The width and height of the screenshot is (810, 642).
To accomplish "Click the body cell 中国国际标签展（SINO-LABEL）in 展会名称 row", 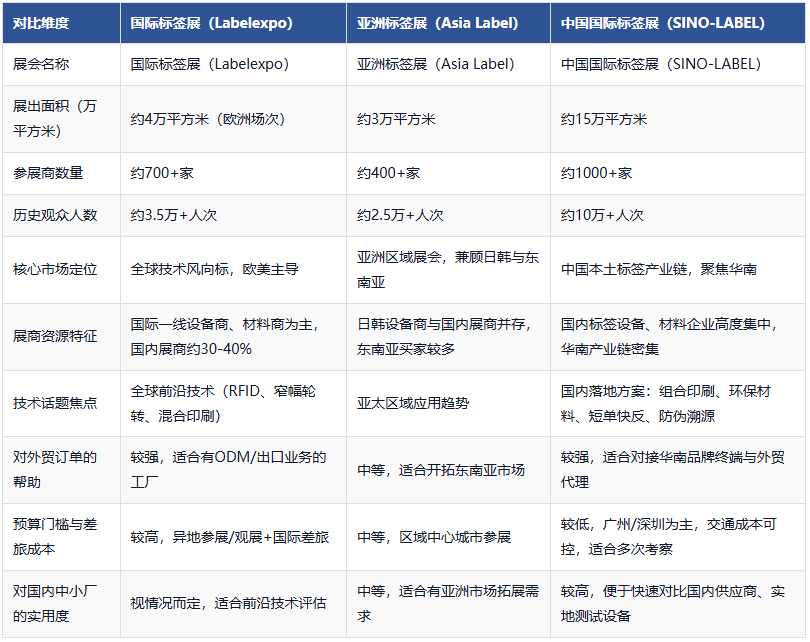I will tap(678, 64).
